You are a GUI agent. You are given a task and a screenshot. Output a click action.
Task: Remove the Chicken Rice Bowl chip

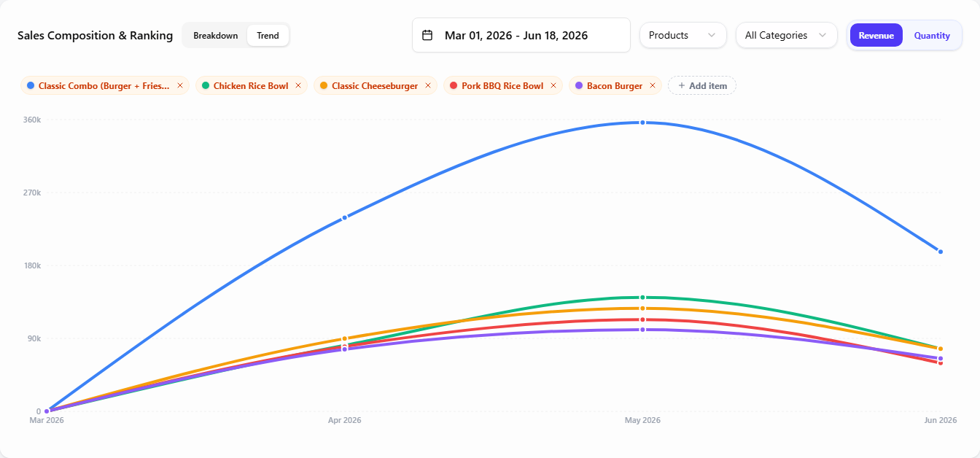click(298, 85)
